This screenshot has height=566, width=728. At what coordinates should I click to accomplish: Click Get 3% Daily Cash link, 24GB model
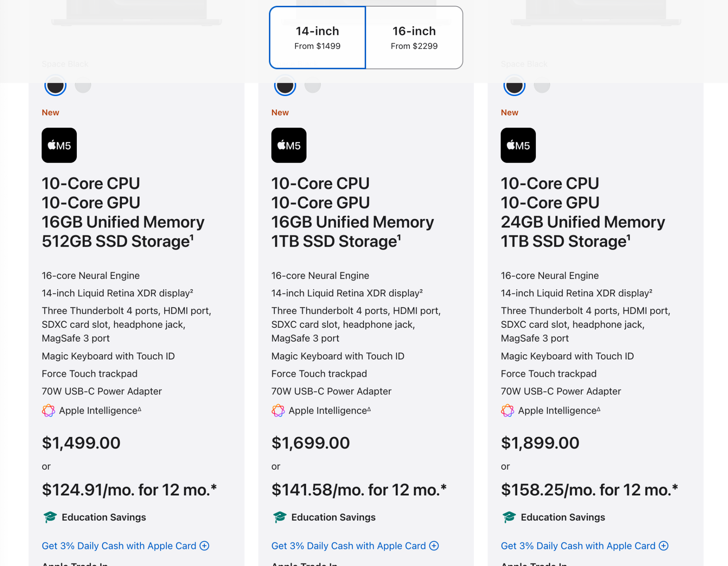click(578, 546)
